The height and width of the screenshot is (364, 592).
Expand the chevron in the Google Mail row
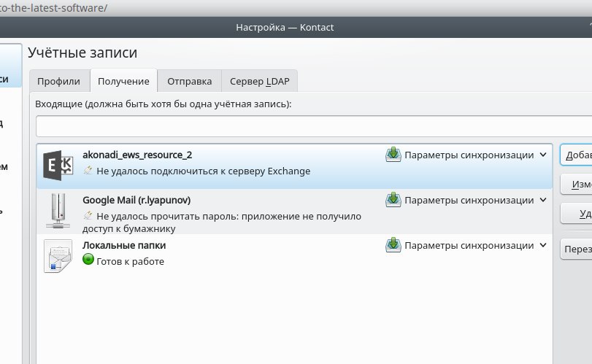click(x=543, y=200)
